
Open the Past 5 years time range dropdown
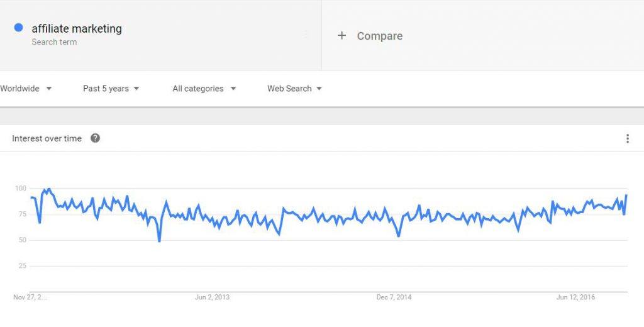pyautogui.click(x=111, y=88)
